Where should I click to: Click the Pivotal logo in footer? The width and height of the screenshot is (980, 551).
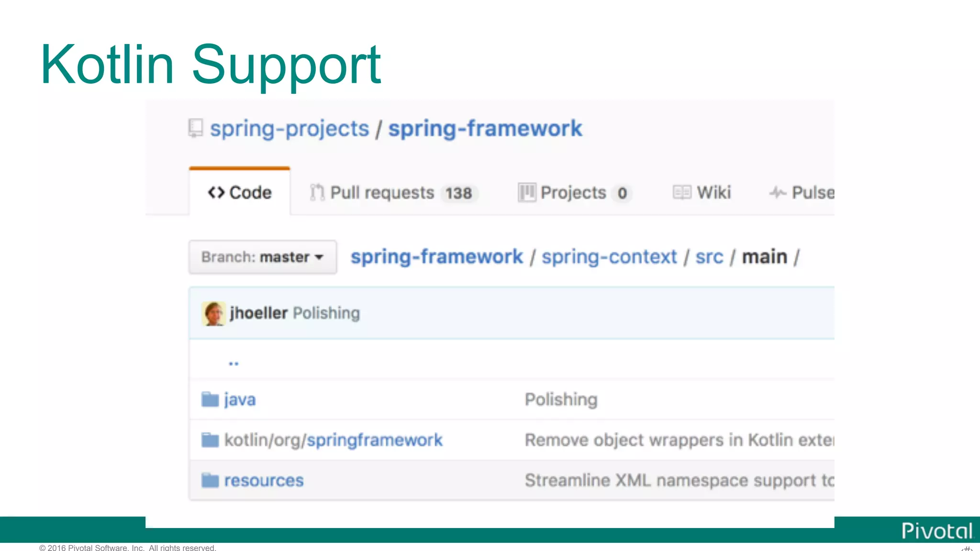[x=937, y=531]
